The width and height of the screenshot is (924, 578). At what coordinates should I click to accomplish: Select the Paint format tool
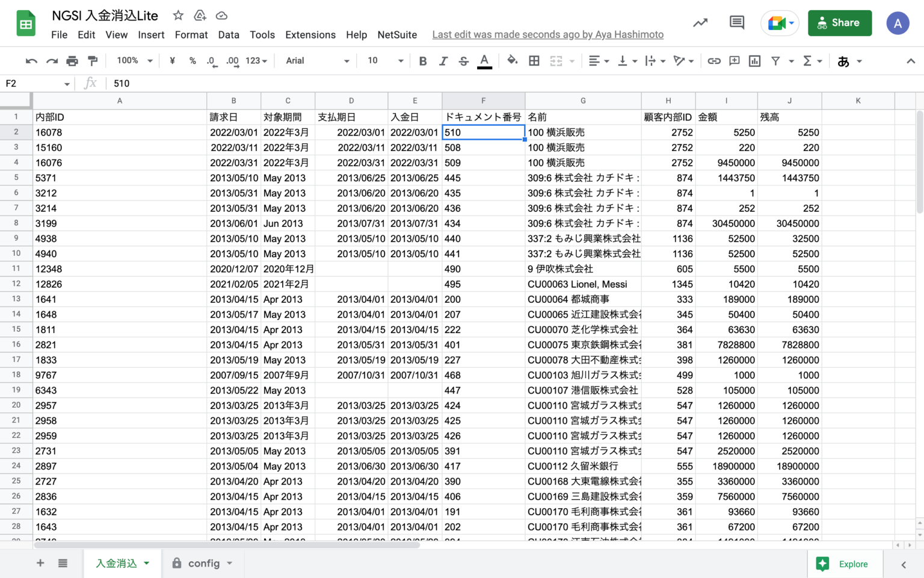coord(93,60)
